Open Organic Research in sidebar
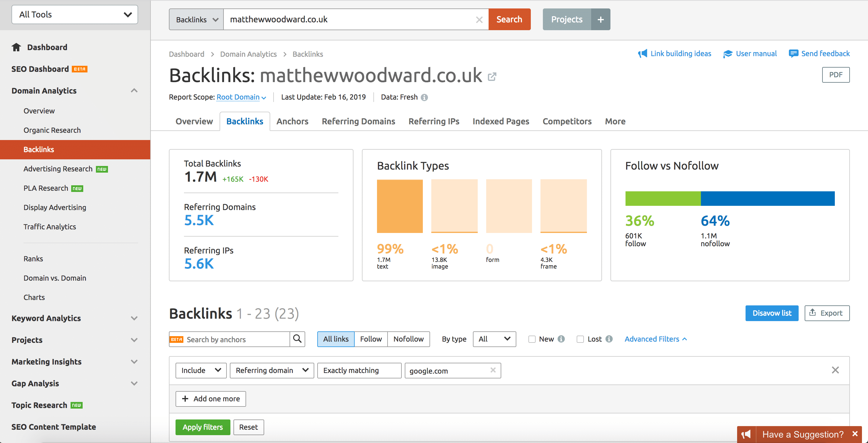 [52, 130]
